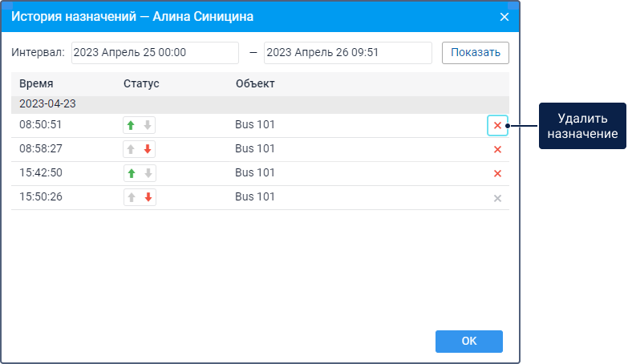Viewport: 628px width, 364px height.
Task: Click green up arrow at 08:50:51
Action: 131,125
